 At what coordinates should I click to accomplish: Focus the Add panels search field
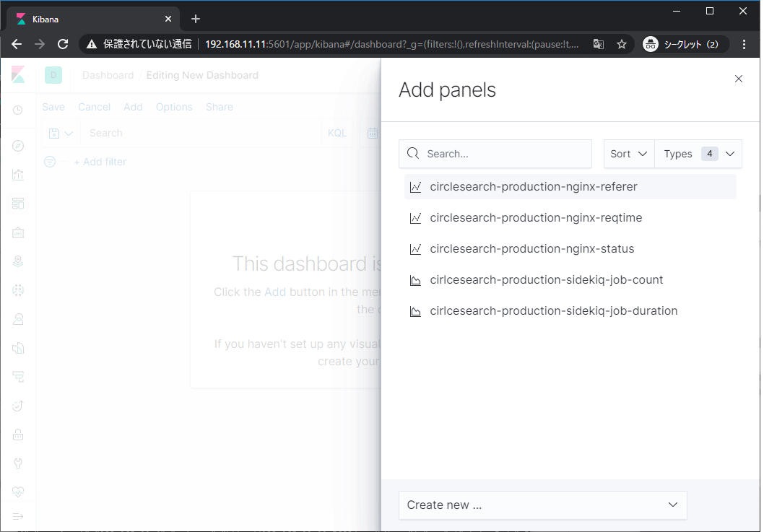(x=504, y=154)
